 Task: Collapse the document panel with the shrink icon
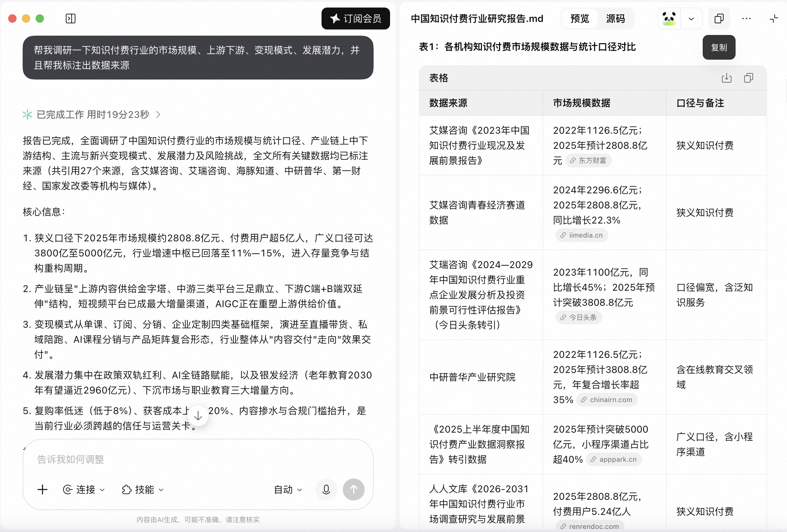(x=774, y=19)
